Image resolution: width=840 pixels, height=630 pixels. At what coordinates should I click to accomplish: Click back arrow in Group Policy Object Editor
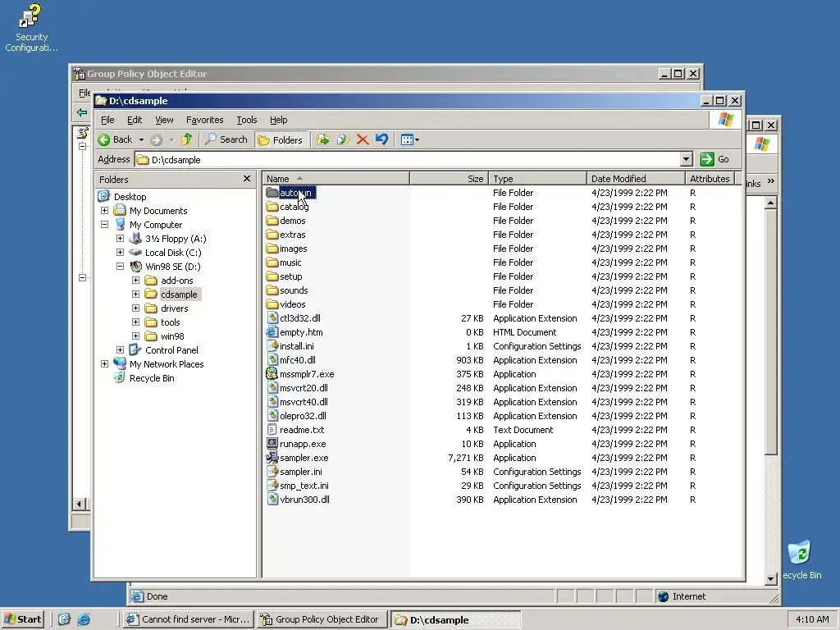82,112
